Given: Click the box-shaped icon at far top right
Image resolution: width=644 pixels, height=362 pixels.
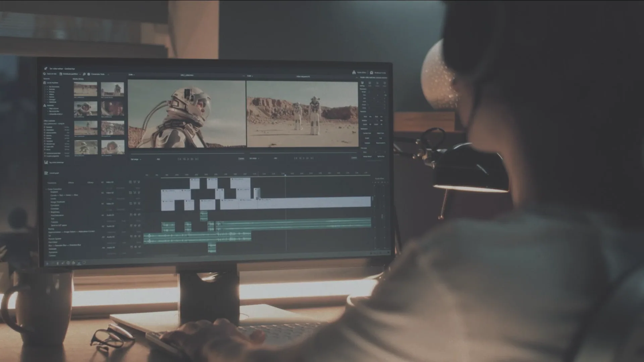Looking at the screenshot, I should 371,72.
